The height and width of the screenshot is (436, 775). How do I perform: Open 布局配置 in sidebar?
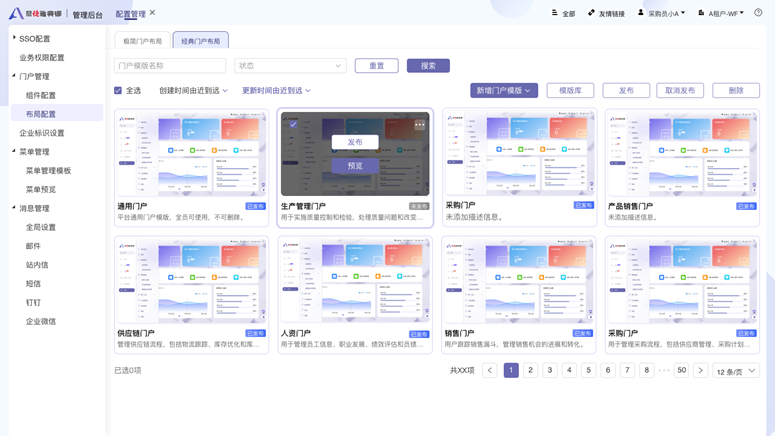pyautogui.click(x=57, y=114)
